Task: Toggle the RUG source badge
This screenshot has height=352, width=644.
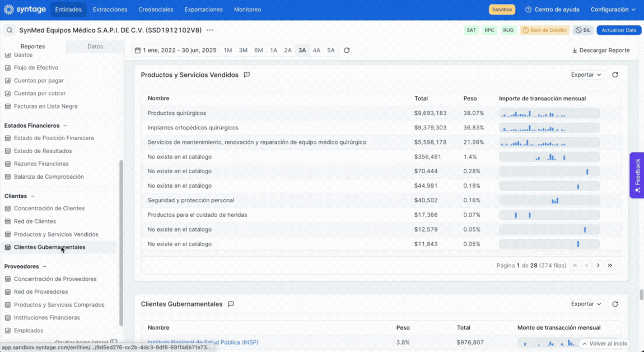Action: 508,30
